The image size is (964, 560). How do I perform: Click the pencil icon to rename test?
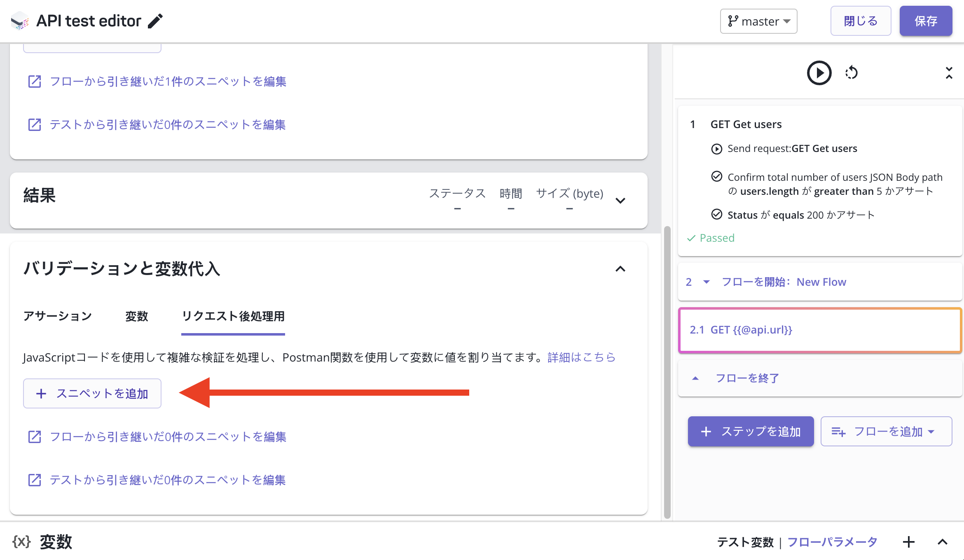156,21
